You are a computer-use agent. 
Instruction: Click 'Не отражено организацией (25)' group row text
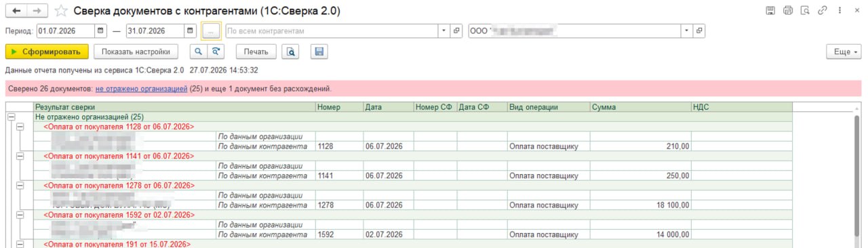tap(90, 117)
